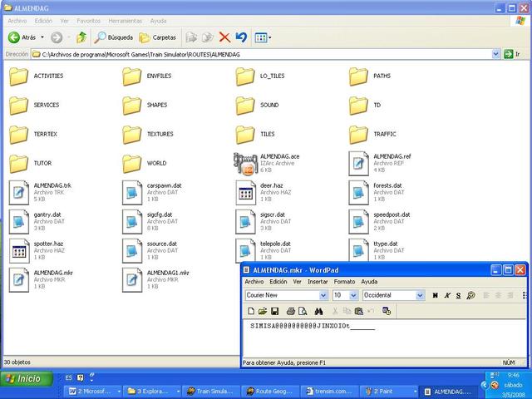This screenshot has height=399, width=532.
Task: Click the Open file icon in WordPad
Action: pyautogui.click(x=262, y=311)
